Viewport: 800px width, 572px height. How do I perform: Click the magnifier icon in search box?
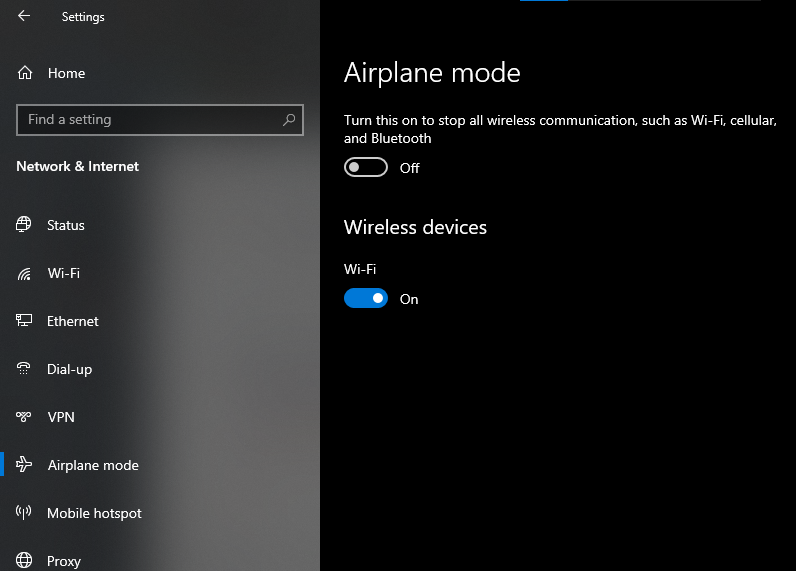pyautogui.click(x=289, y=120)
